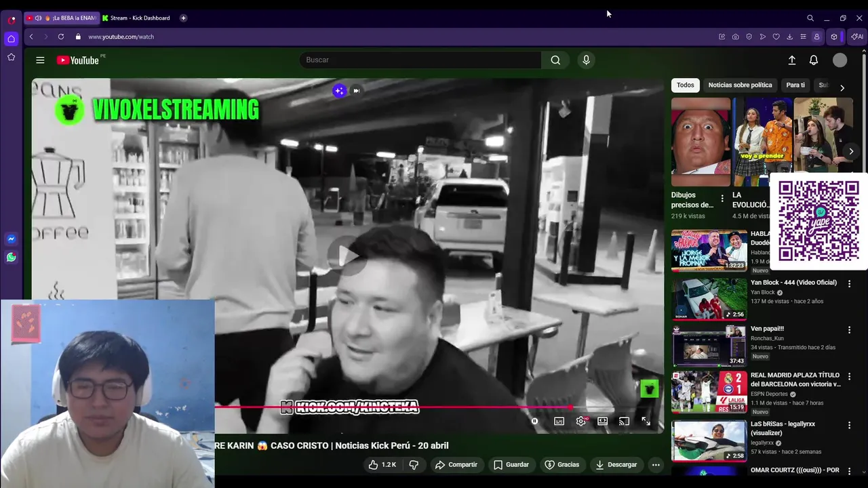Open the sidebar bookmarks star icon

click(x=11, y=57)
